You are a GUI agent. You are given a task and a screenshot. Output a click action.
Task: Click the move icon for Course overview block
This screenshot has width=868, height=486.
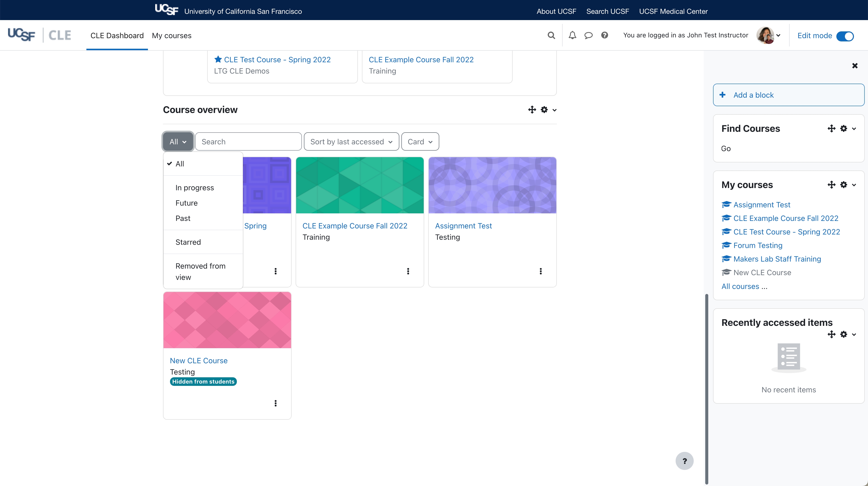click(532, 110)
